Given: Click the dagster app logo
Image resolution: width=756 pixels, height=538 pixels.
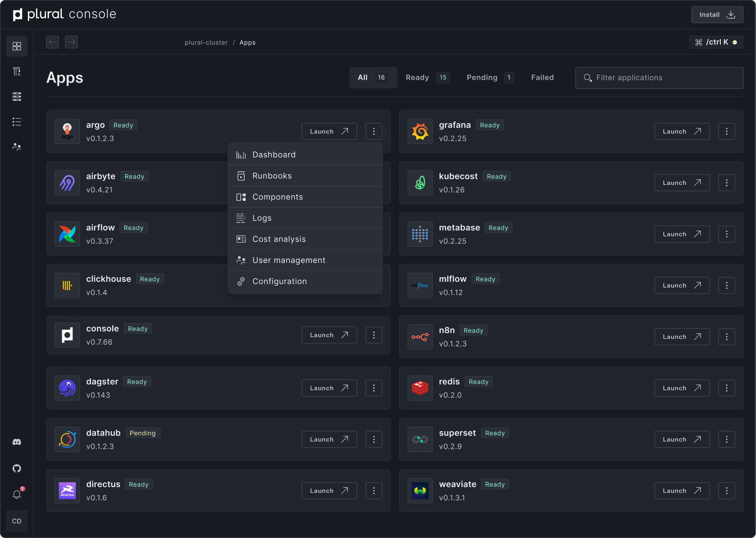Looking at the screenshot, I should (67, 388).
